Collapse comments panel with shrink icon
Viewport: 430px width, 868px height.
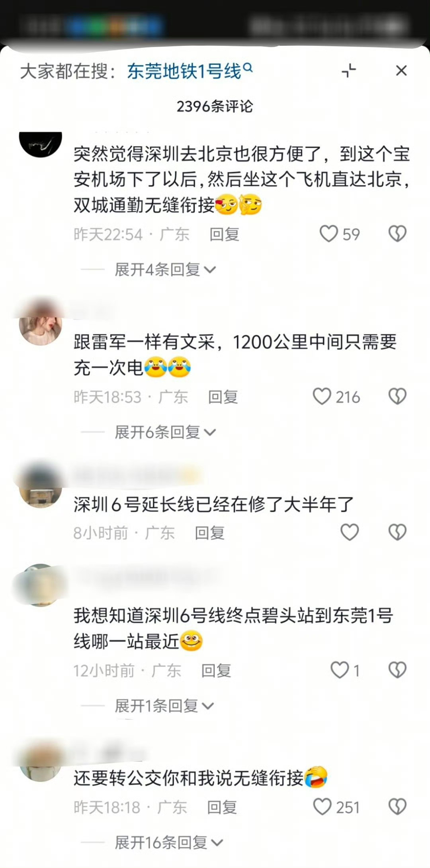pos(349,71)
